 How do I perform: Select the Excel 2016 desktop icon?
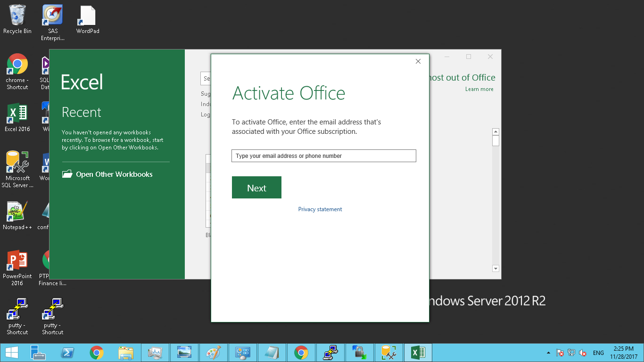[17, 117]
